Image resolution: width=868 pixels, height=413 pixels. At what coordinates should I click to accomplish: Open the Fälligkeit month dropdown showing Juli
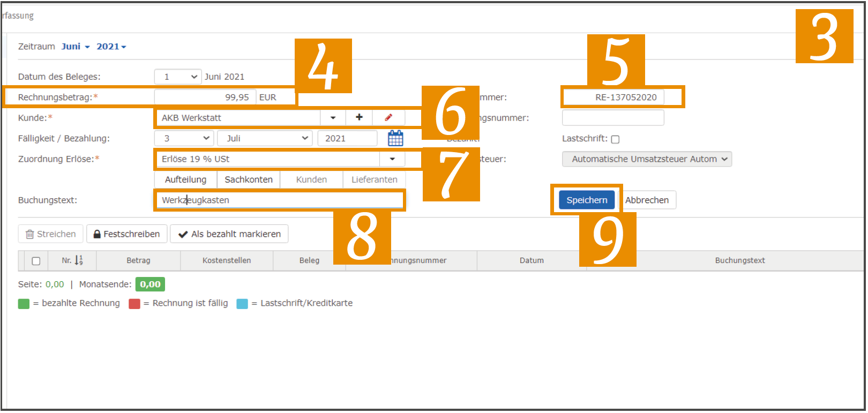click(265, 138)
